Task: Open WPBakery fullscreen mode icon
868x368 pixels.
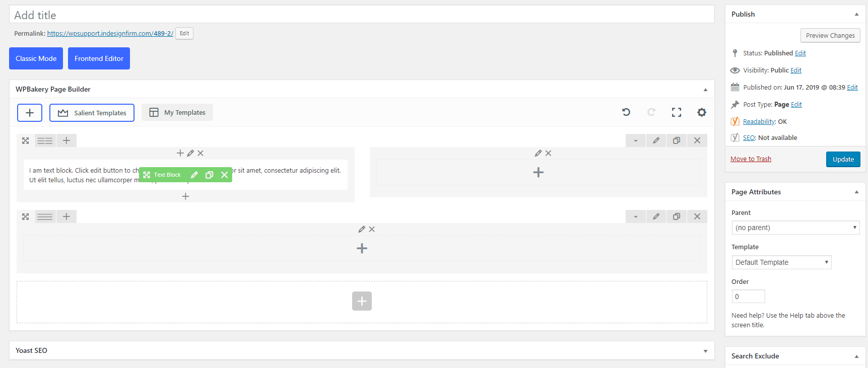Action: pos(677,112)
